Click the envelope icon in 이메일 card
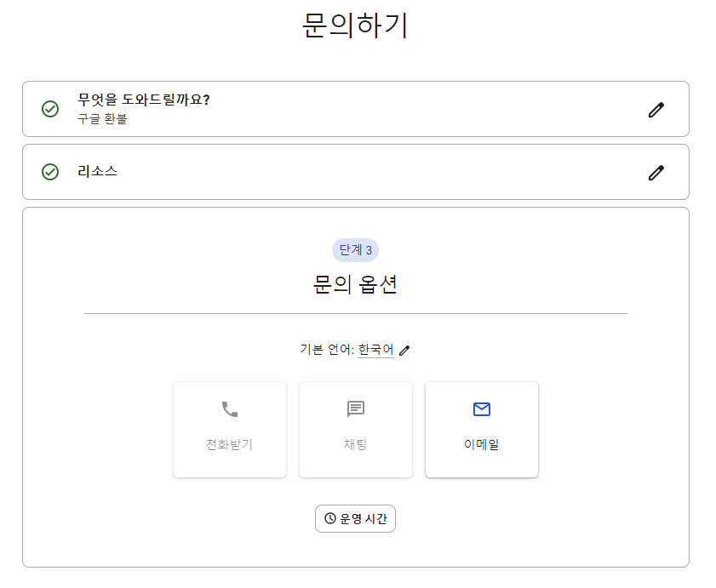Viewport: 716px width, 588px height. pyautogui.click(x=481, y=409)
